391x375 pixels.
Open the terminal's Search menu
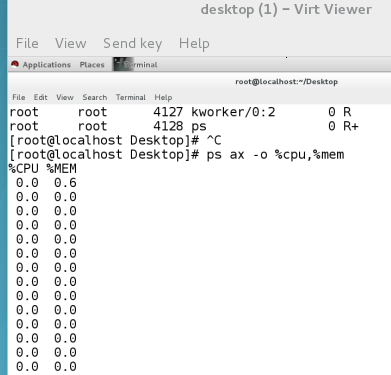click(95, 97)
